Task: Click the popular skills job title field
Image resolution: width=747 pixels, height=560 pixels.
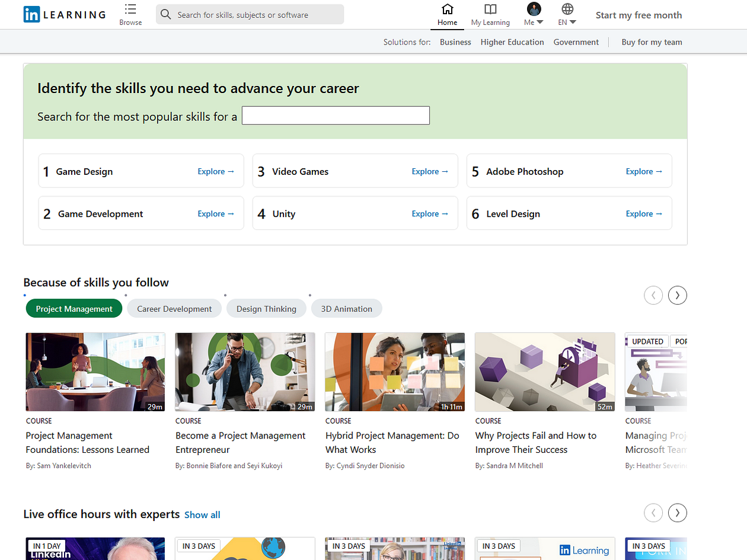Action: click(336, 116)
